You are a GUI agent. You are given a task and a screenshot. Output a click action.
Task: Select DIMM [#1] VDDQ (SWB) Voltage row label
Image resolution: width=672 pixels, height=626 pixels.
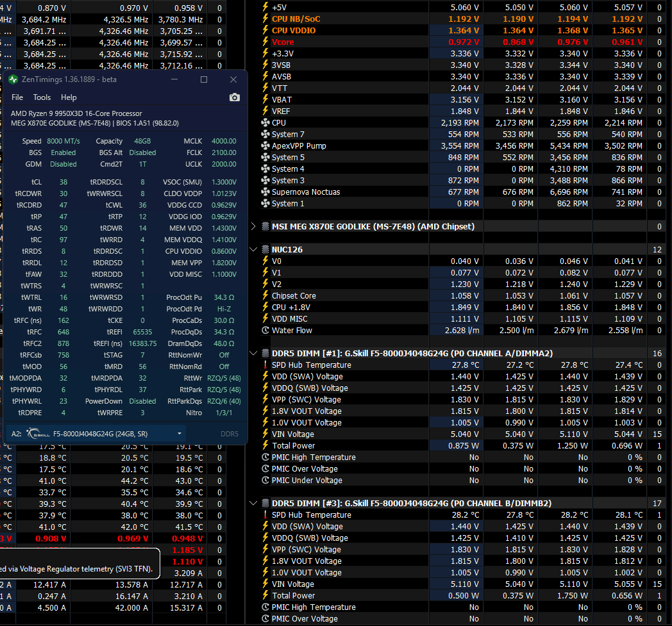point(310,388)
